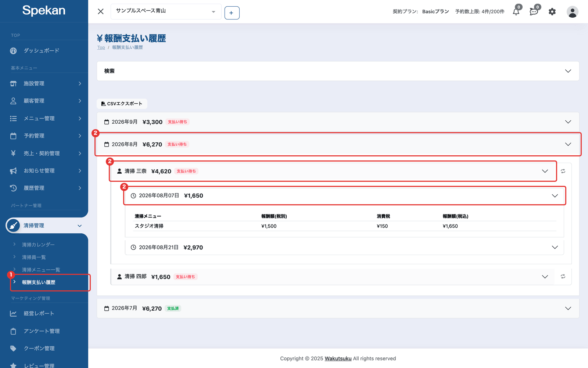Click the お知らせ管理 megaphone icon
588x368 pixels.
click(13, 171)
